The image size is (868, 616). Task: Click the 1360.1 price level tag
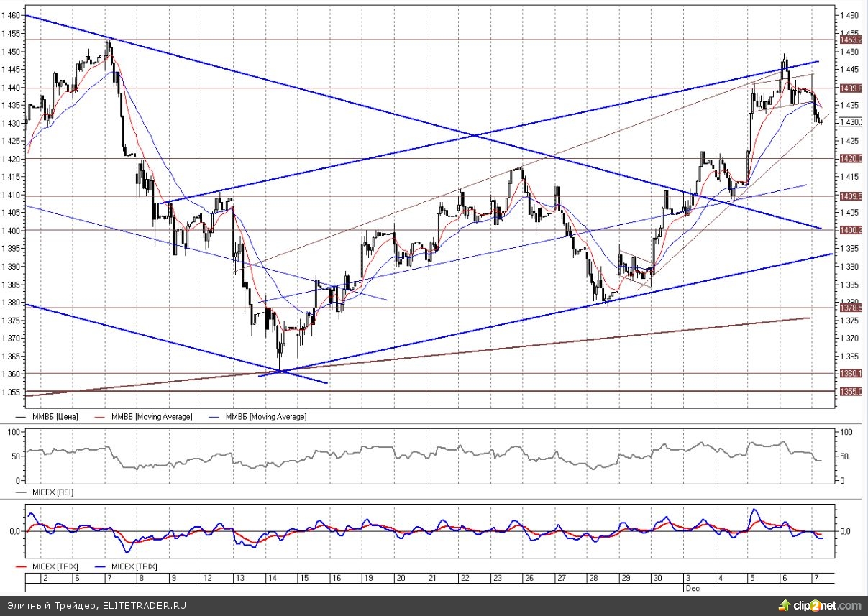pyautogui.click(x=849, y=373)
